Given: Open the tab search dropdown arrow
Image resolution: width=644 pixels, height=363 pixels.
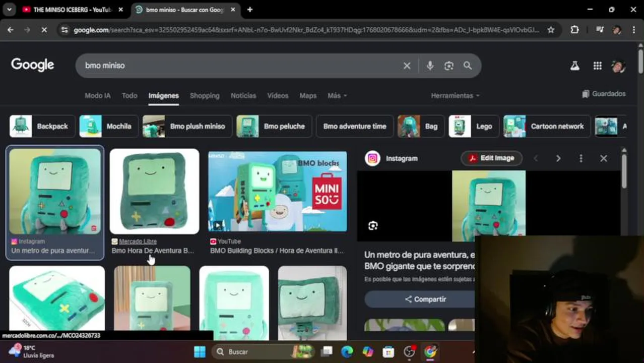Looking at the screenshot, I should [9, 10].
